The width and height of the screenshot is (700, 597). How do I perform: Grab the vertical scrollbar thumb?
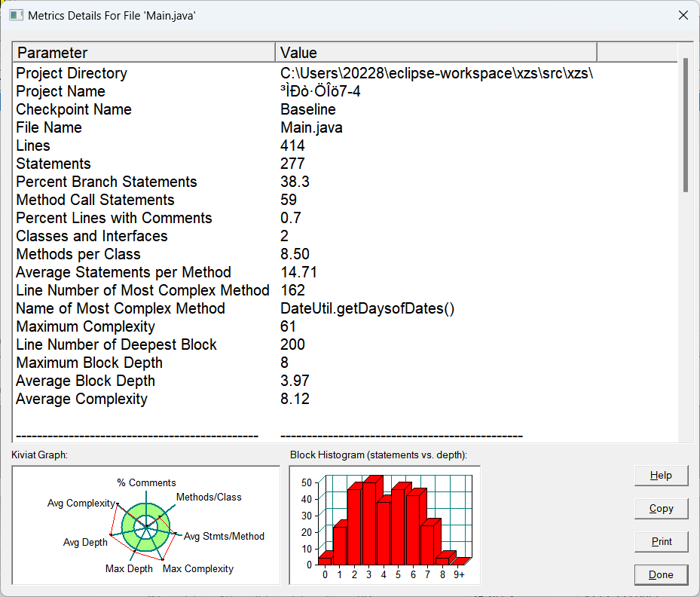pyautogui.click(x=686, y=125)
